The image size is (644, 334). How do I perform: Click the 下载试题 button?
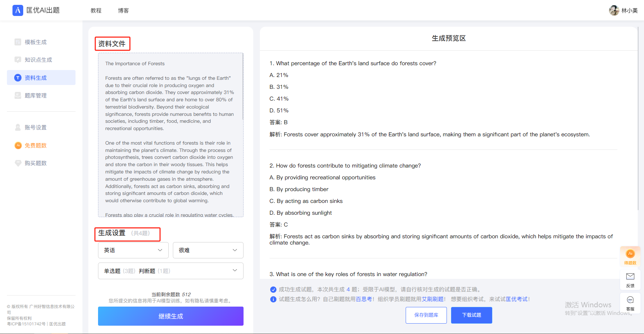(x=471, y=315)
